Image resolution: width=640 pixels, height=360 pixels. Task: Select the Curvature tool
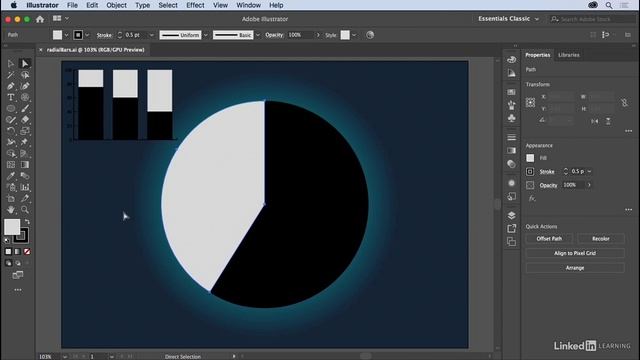[x=24, y=86]
